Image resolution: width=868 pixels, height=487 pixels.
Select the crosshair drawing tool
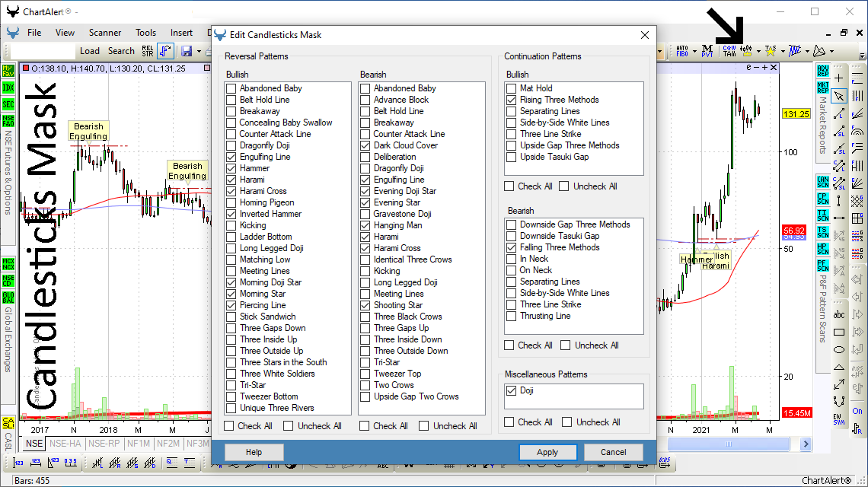(839, 78)
